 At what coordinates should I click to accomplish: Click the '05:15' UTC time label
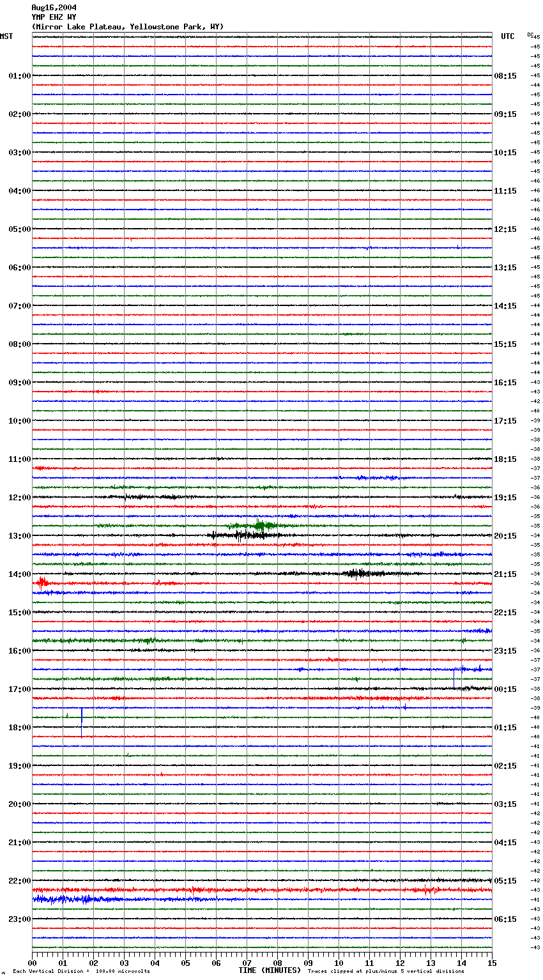[505, 881]
